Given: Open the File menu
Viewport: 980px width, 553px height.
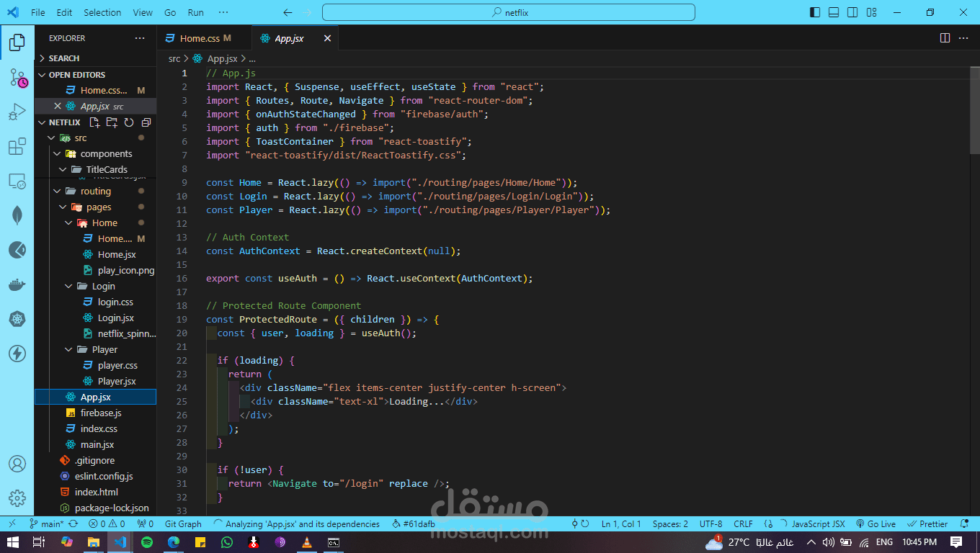Looking at the screenshot, I should 38,12.
